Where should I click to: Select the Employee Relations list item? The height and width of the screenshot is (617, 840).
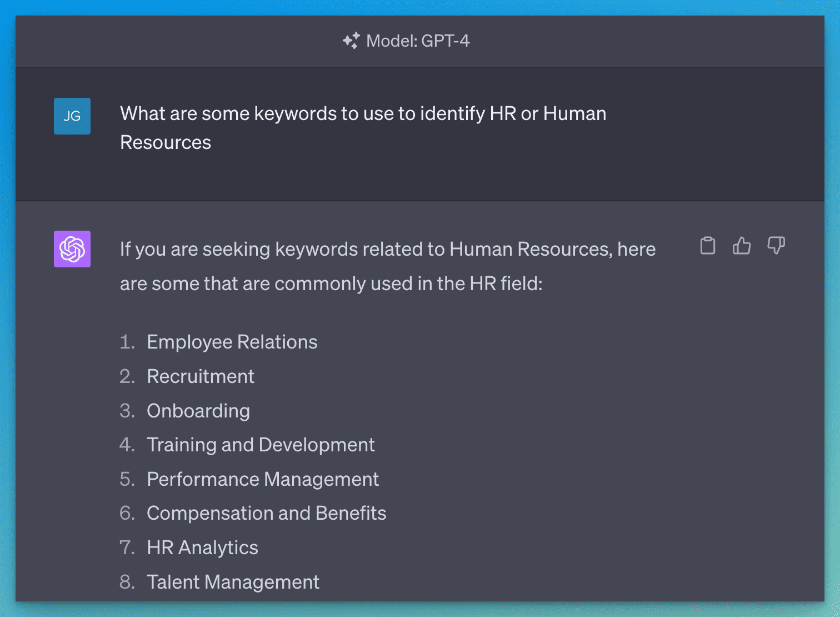tap(232, 342)
